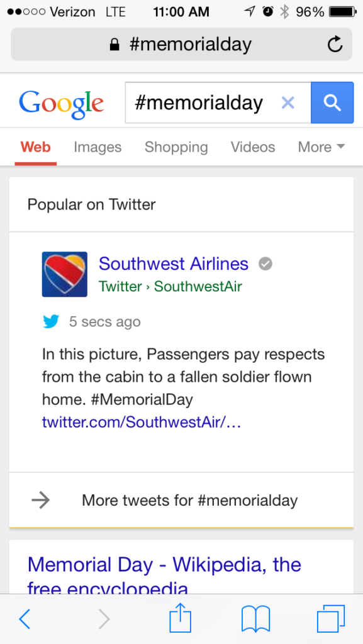Switch to the Images tab
The image size is (363, 644).
(98, 147)
